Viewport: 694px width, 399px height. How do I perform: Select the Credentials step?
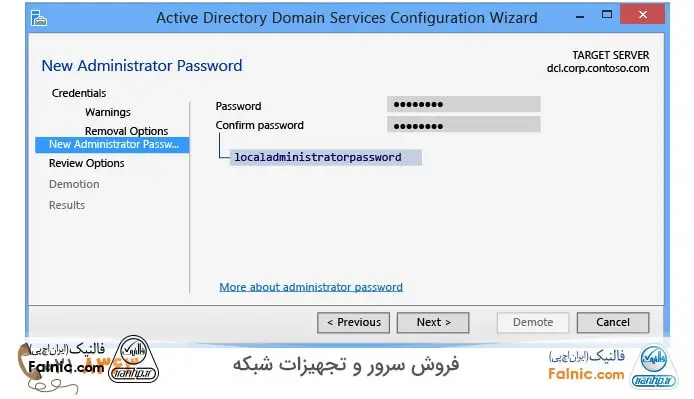point(79,93)
